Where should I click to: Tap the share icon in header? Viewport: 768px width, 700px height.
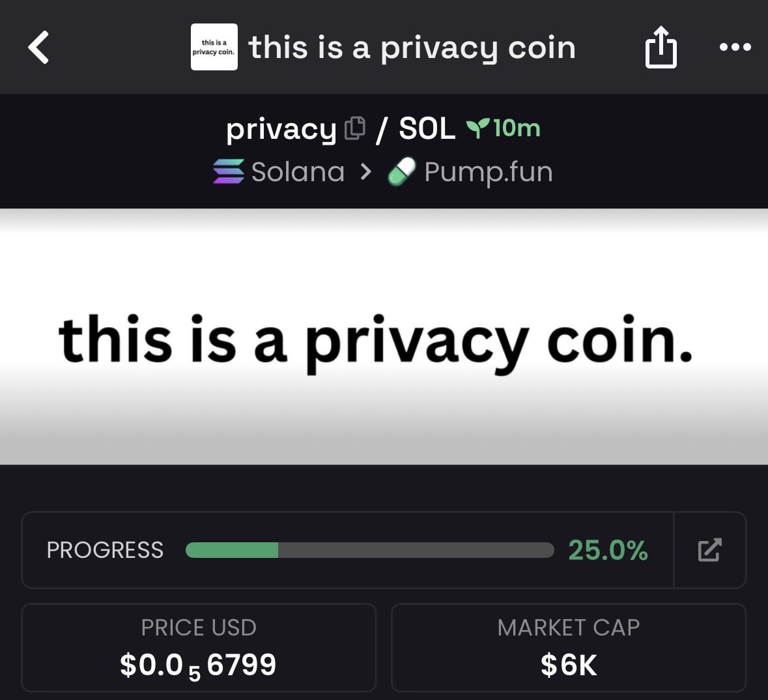point(661,48)
